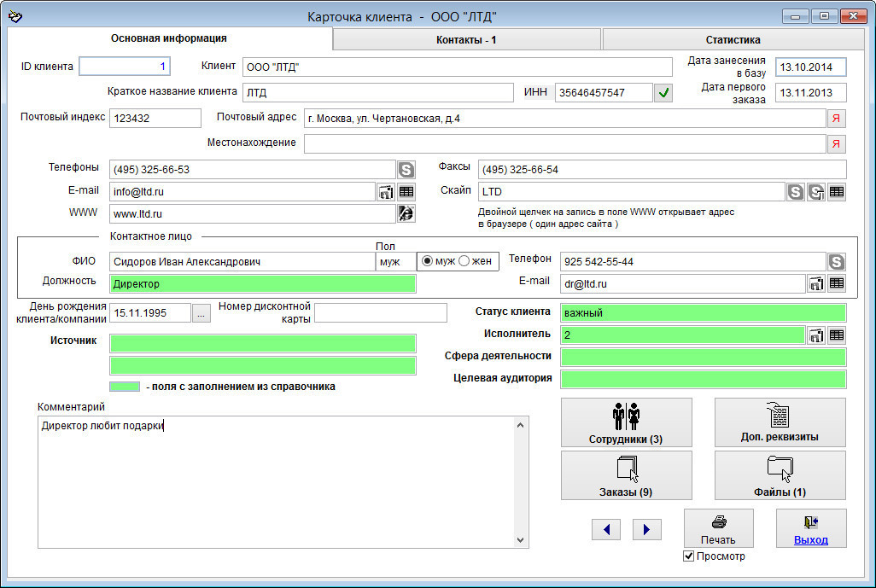
Task: Click the green legend color swatch
Action: coord(125,387)
